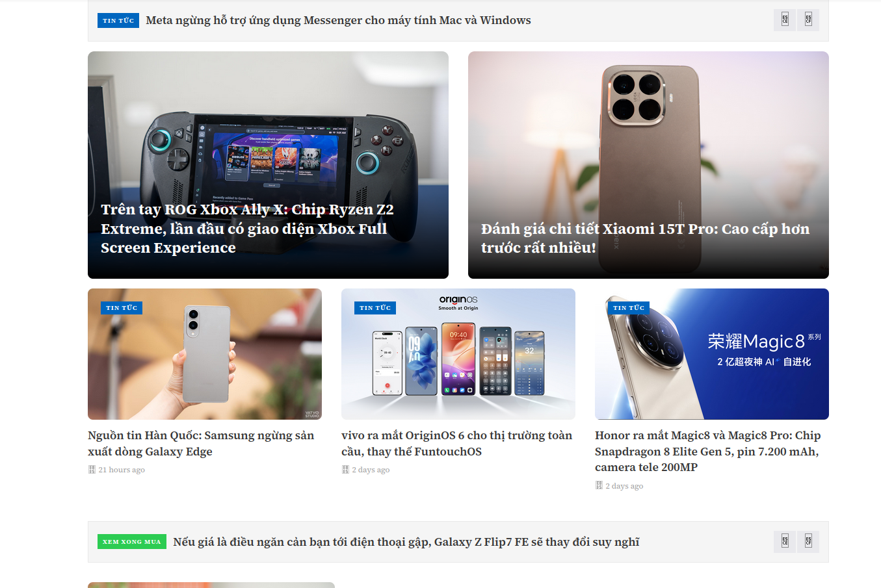Open Galaxy Z Flip7 FE ticker headline
Image resolution: width=881 pixels, height=588 pixels.
coord(406,542)
